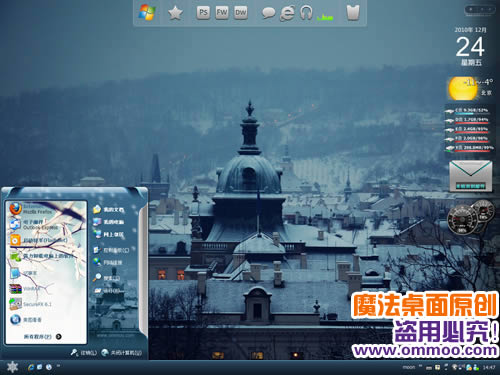Launch SecureFX 6.1 from start menu
The image size is (500, 375).
tap(31, 304)
